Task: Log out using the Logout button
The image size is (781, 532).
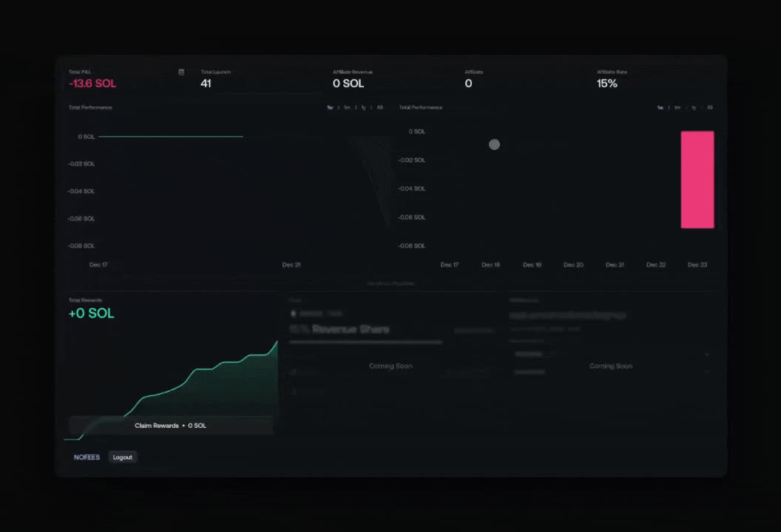Action: pyautogui.click(x=123, y=457)
